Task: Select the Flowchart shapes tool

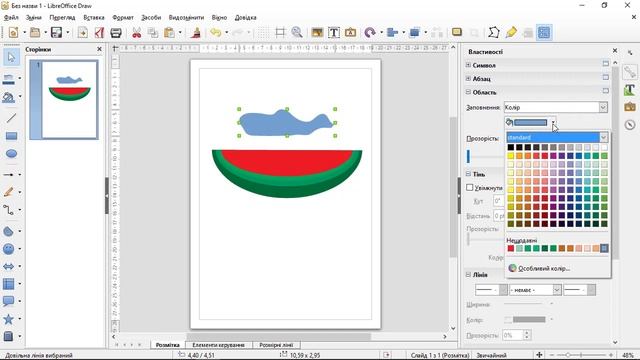Action: 9,284
